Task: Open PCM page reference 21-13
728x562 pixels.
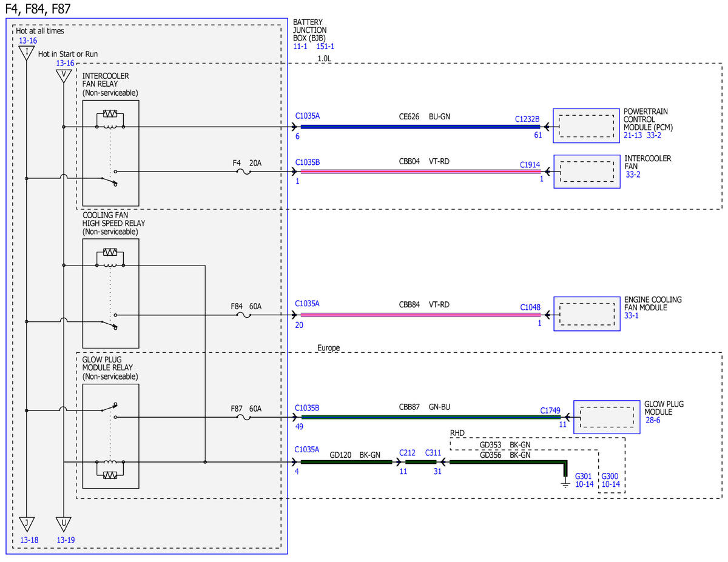Action: click(633, 136)
